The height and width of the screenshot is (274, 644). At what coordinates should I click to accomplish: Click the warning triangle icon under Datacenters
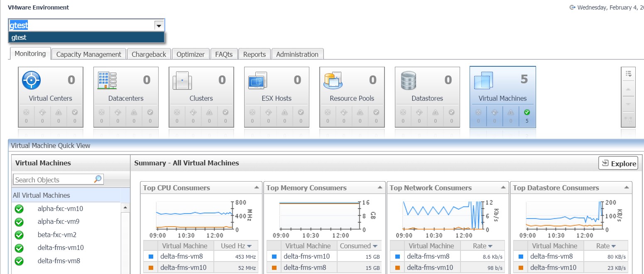(134, 112)
